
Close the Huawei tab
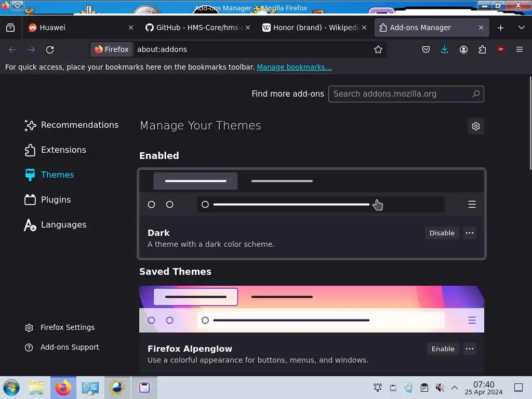point(131,28)
